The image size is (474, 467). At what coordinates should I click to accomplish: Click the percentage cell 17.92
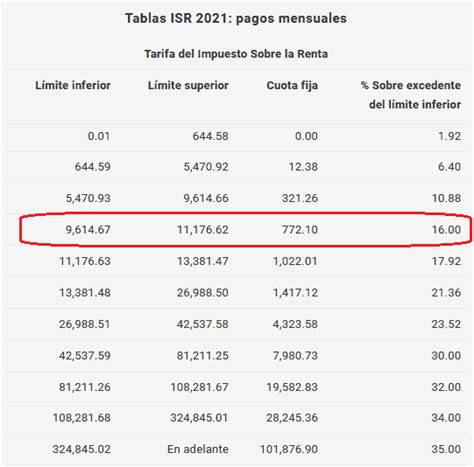[446, 261]
